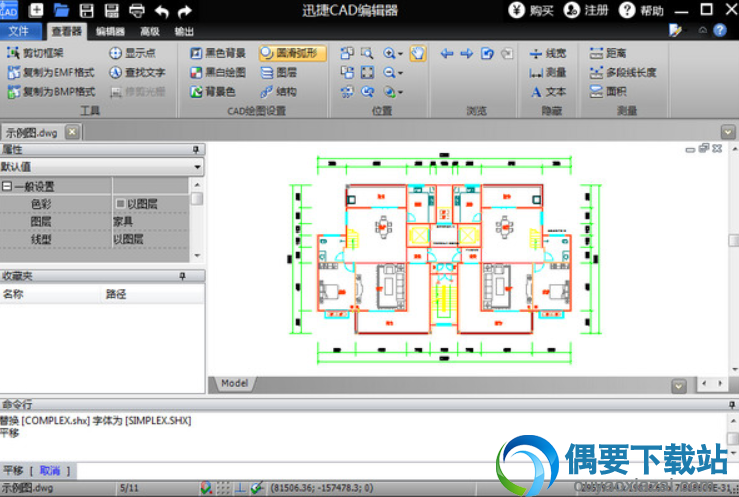Click 取消 cancel link in command line
The height and width of the screenshot is (497, 739).
[x=50, y=470]
